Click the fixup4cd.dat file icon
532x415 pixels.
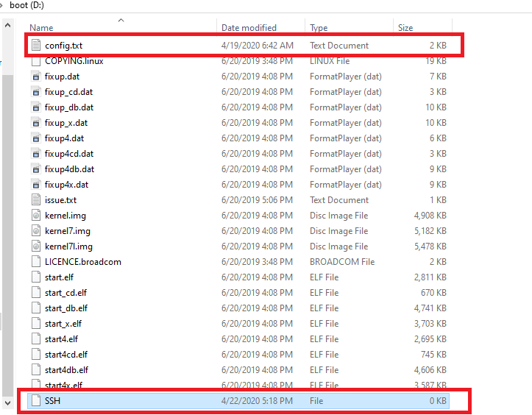click(x=36, y=153)
